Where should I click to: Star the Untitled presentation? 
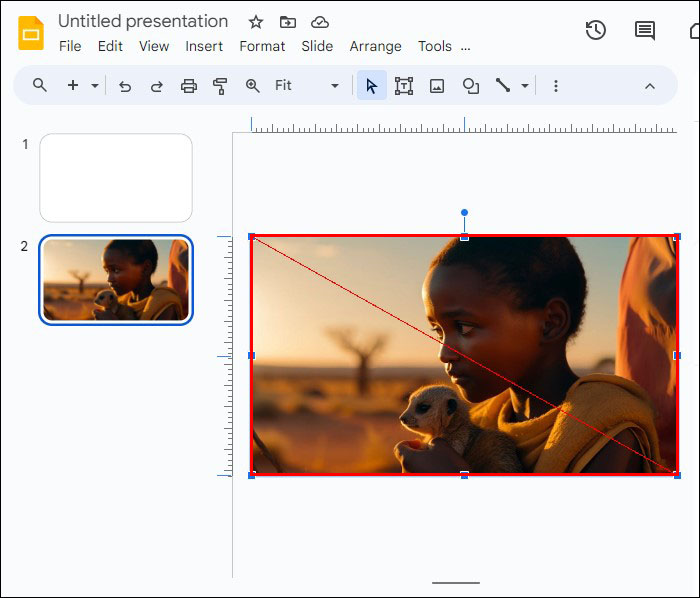256,22
